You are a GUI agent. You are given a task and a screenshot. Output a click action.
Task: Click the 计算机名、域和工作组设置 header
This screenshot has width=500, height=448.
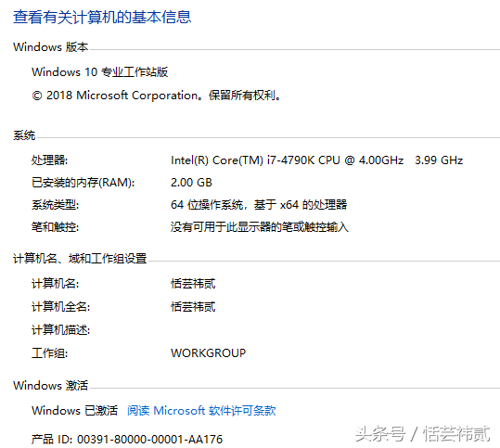click(80, 258)
